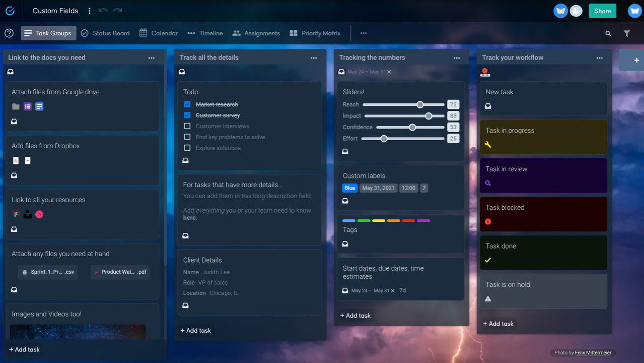The width and height of the screenshot is (644, 363).
Task: Click the Dribbble resource link icon
Action: (39, 214)
